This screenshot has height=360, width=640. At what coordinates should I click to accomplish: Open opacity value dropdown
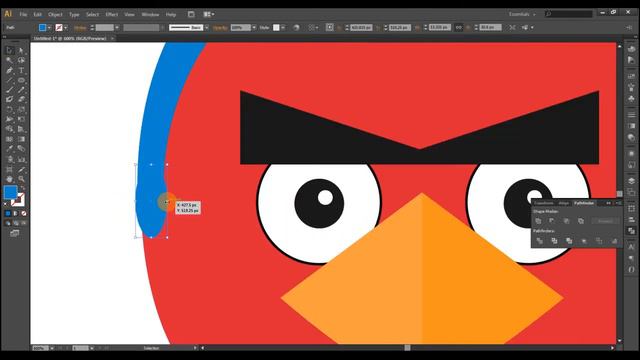254,28
